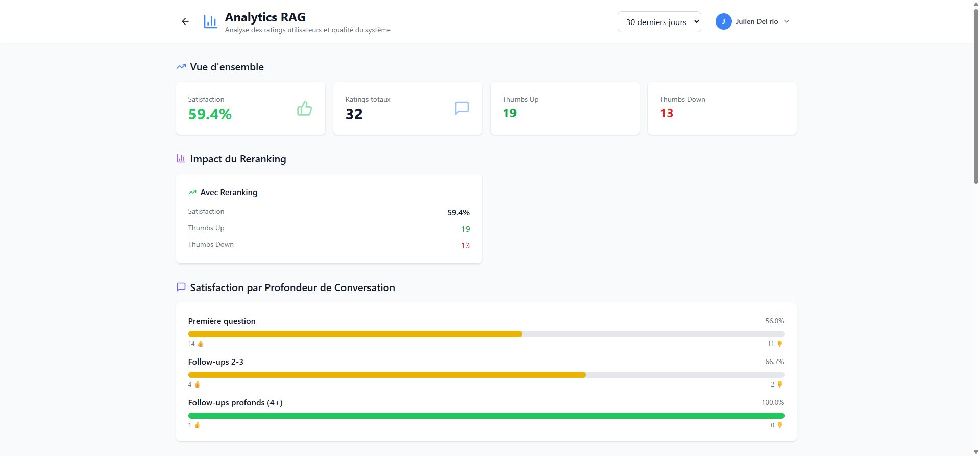This screenshot has width=980, height=456.
Task: Click chat icon beside Satisfaction par Profondeur
Action: point(181,287)
